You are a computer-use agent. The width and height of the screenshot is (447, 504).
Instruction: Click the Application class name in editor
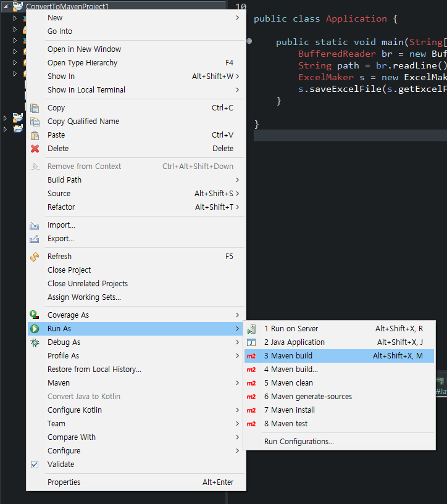click(x=356, y=19)
